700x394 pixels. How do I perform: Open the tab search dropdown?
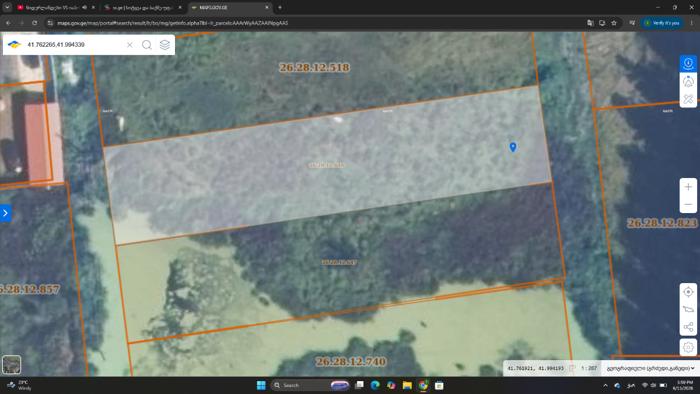tap(7, 8)
